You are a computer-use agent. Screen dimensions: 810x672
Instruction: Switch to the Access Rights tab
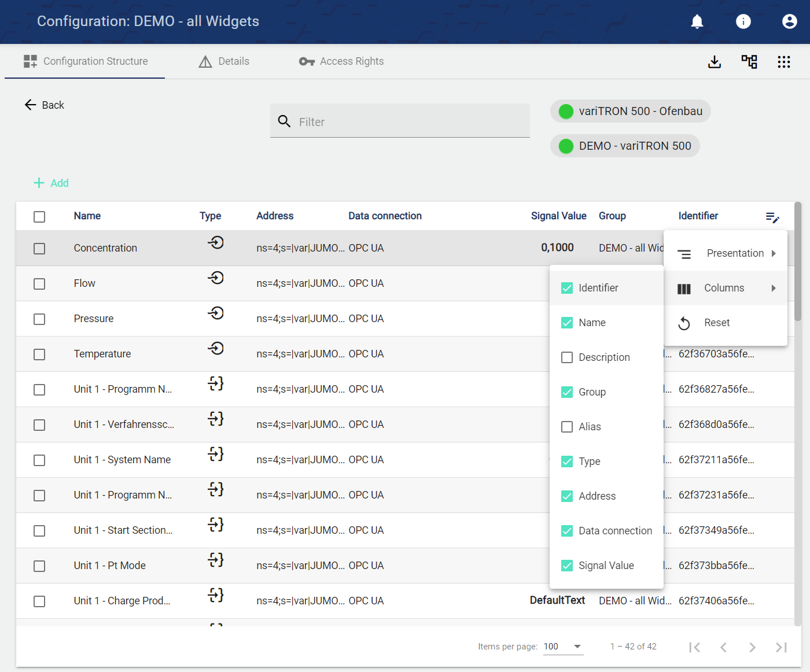point(341,61)
